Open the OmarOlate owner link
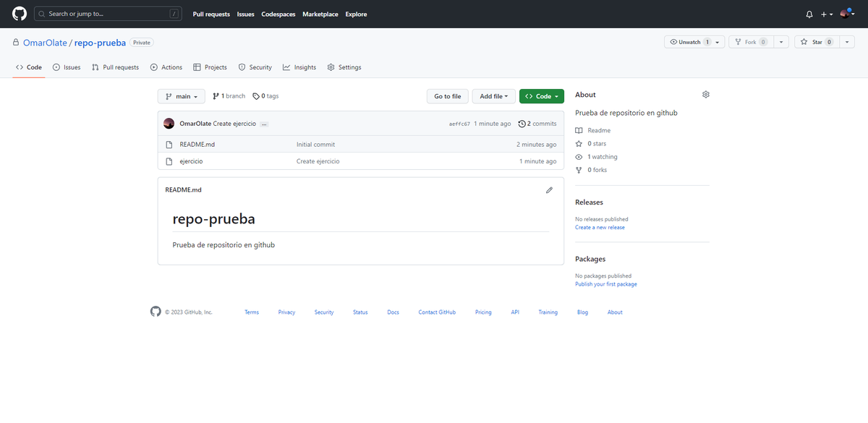Viewport: 868px width, 423px height. pos(45,43)
